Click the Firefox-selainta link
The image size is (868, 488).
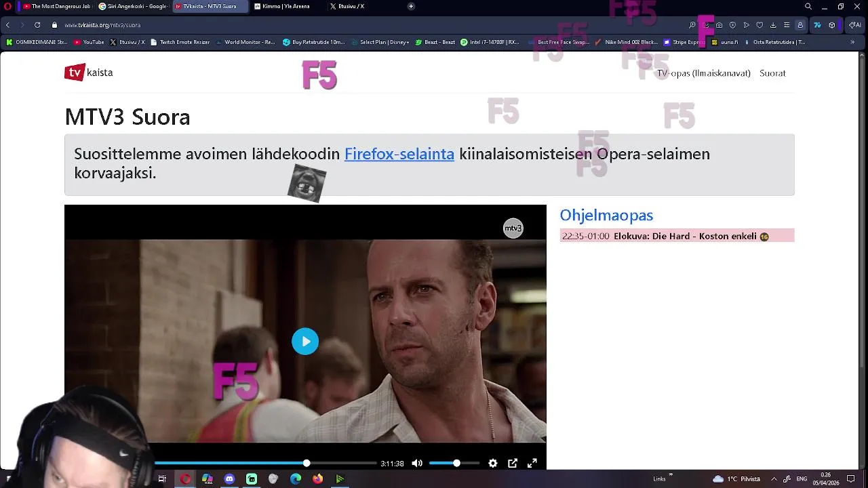pyautogui.click(x=399, y=154)
